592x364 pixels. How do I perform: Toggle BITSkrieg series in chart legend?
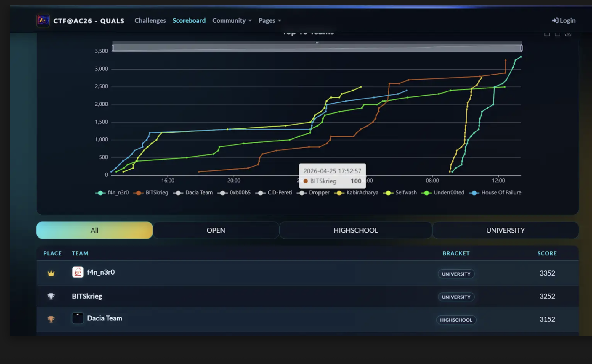[x=151, y=193]
